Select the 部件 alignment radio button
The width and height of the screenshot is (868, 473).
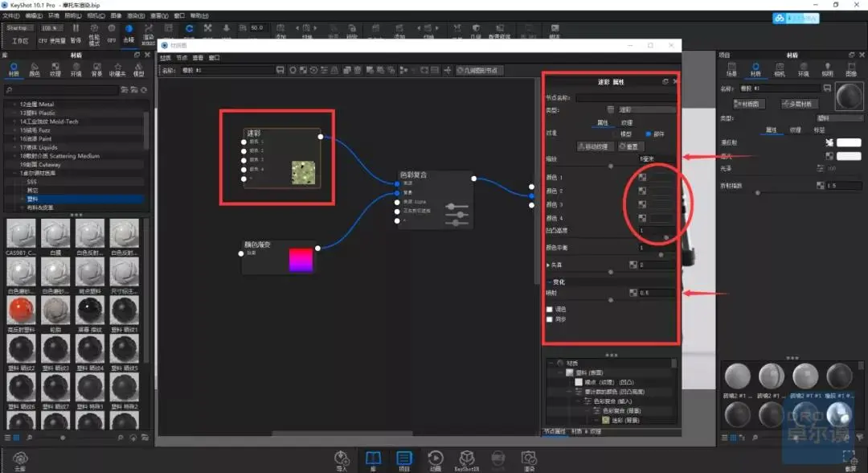point(649,134)
